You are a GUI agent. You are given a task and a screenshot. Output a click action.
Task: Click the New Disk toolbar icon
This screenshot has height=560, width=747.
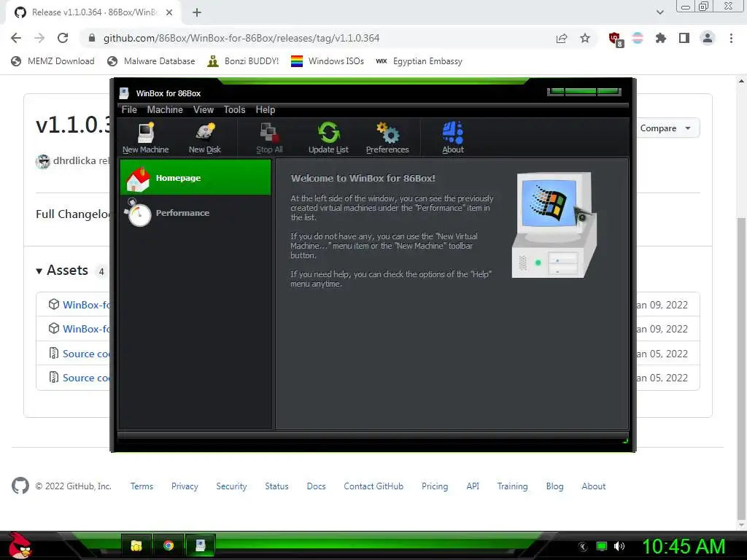(x=205, y=138)
